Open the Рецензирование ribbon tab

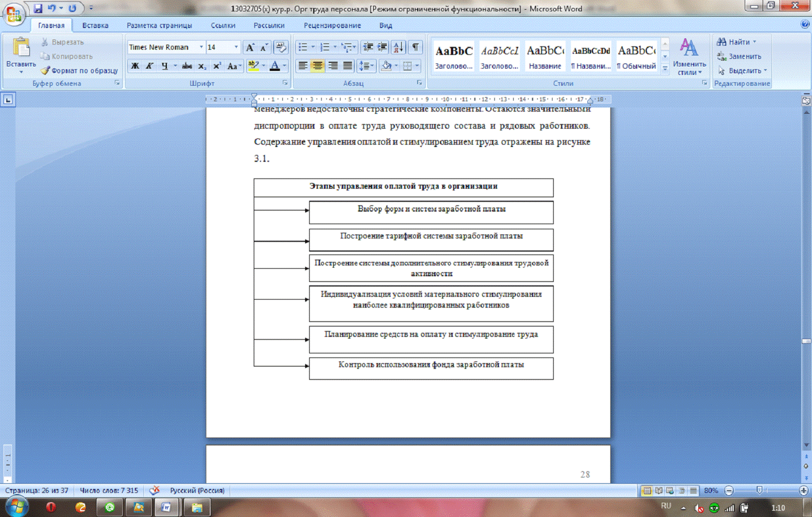point(332,26)
